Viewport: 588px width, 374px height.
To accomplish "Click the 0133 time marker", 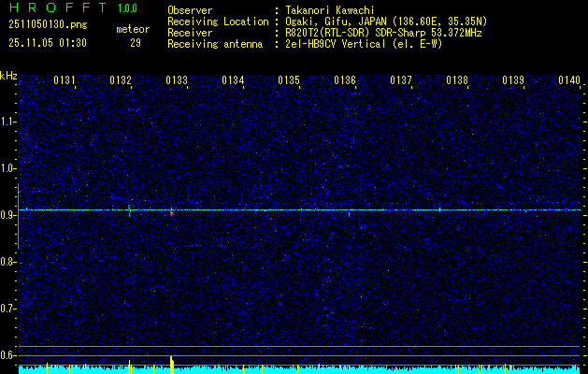I will (177, 79).
